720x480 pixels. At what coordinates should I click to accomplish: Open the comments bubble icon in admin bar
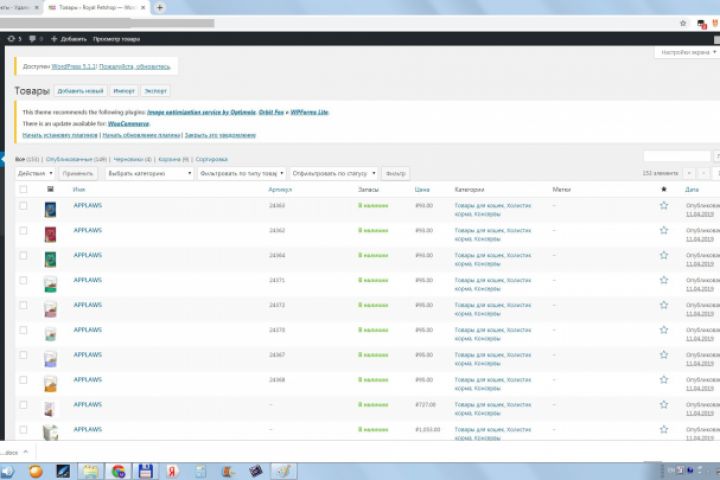35,39
